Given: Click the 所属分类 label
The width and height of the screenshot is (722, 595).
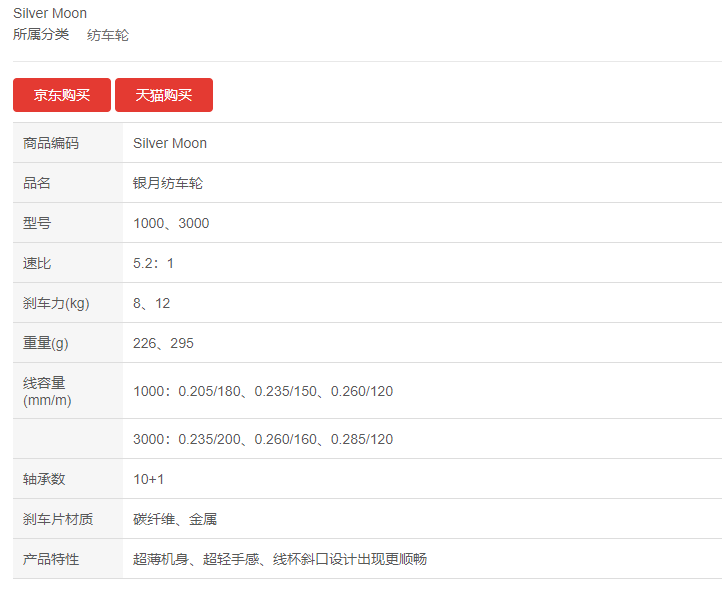Looking at the screenshot, I should (41, 34).
